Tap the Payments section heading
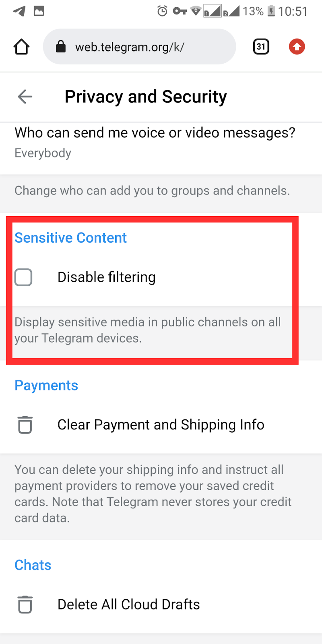 point(46,386)
